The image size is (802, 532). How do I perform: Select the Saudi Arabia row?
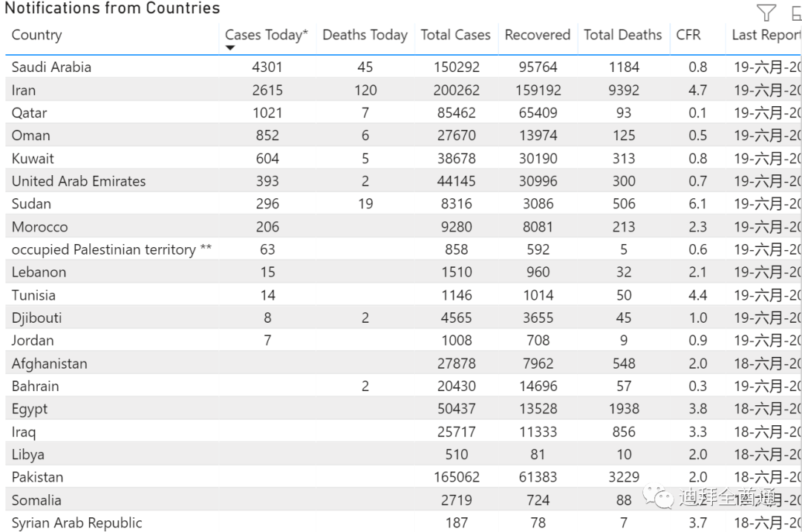(51, 67)
